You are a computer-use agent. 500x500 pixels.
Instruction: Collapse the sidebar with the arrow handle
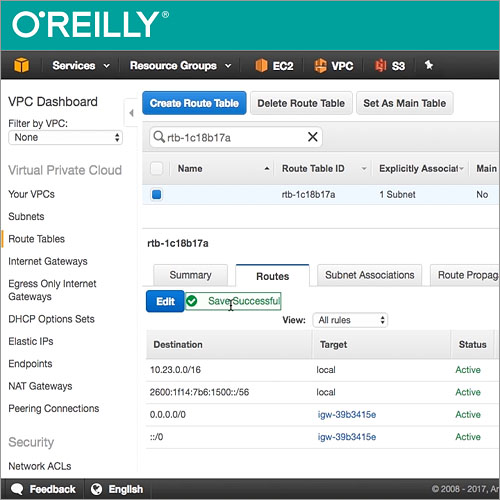131,113
